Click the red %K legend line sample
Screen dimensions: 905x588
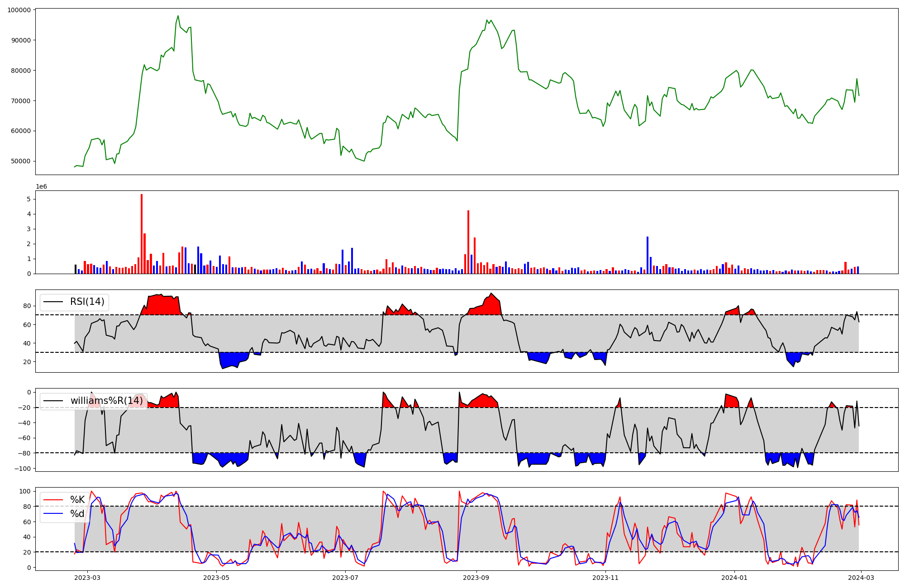coord(53,500)
